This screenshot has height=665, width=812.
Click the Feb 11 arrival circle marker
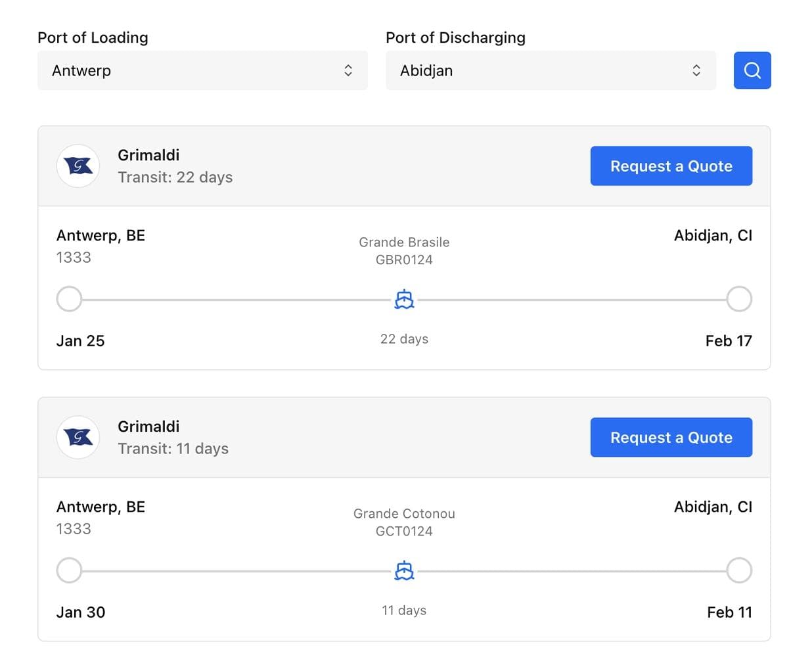point(739,570)
